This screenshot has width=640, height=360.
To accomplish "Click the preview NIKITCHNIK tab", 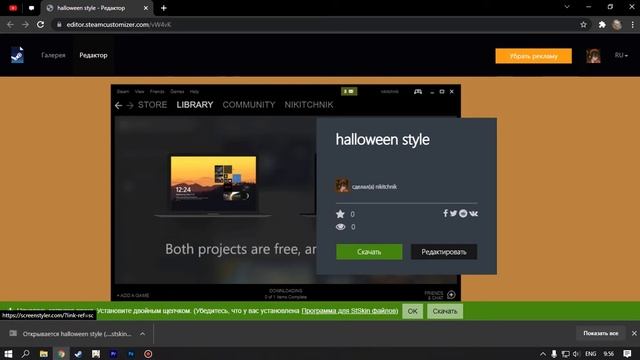I will [309, 105].
